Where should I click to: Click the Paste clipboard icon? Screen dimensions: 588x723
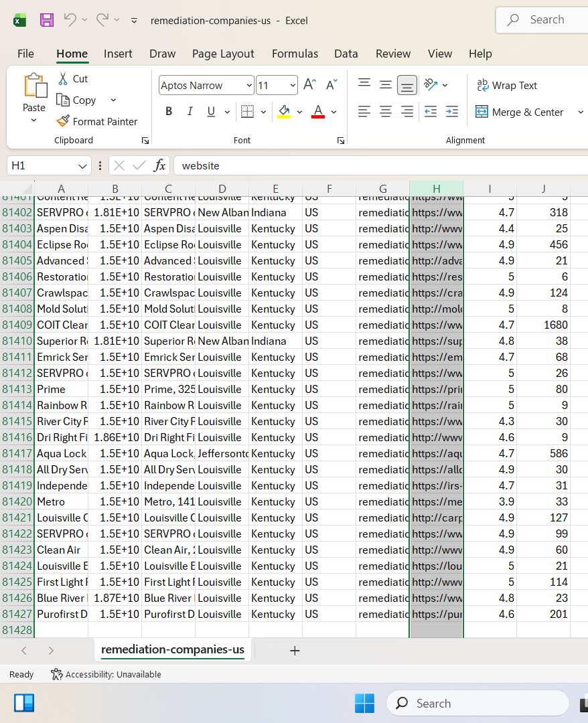(x=35, y=86)
